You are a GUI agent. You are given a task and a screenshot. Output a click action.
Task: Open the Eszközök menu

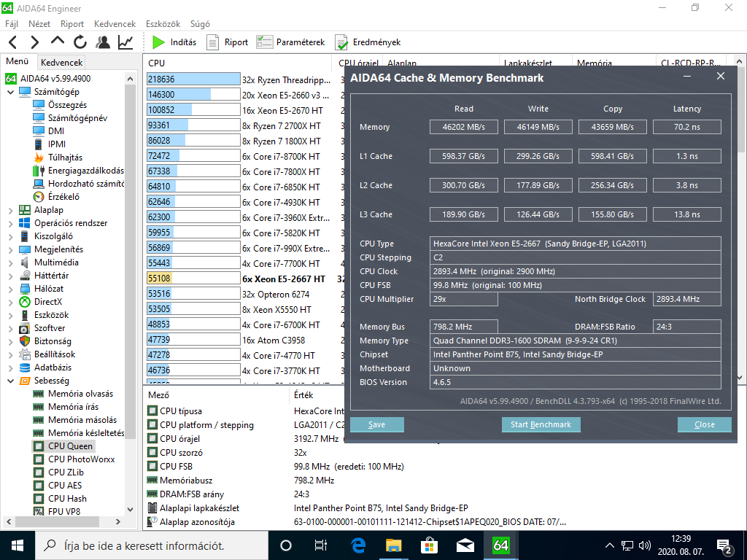[x=163, y=24]
